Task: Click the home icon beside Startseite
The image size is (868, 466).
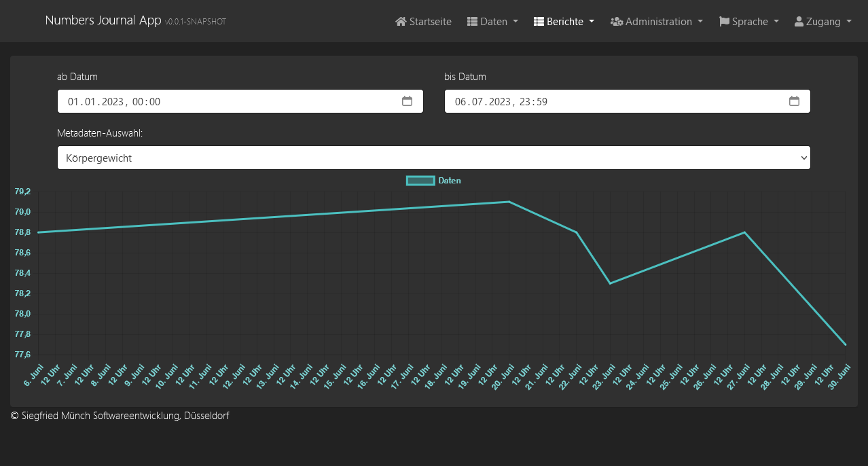Action: (401, 22)
